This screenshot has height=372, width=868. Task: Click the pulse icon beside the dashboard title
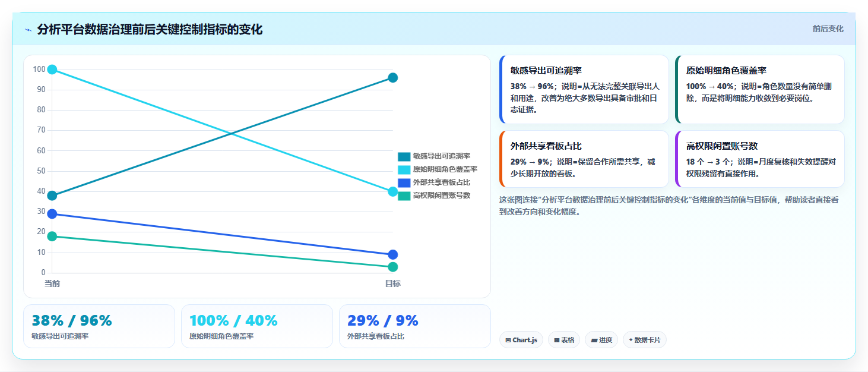[28, 29]
